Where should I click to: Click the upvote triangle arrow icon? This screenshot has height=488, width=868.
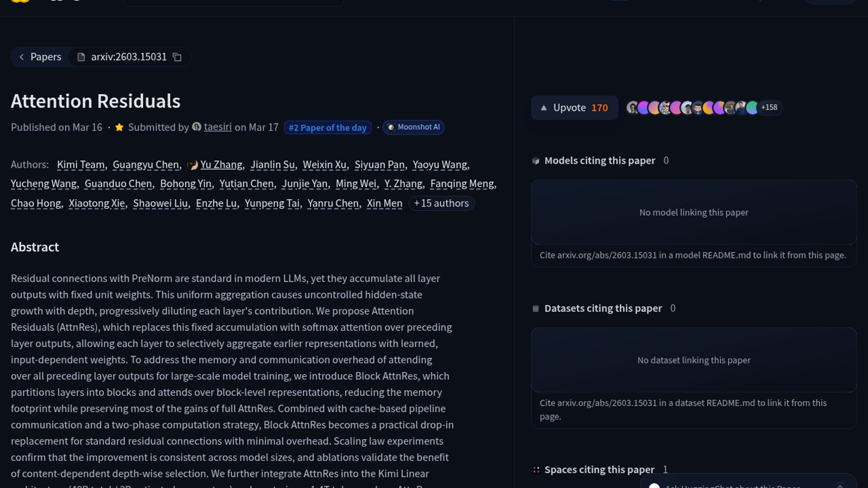[x=544, y=108]
